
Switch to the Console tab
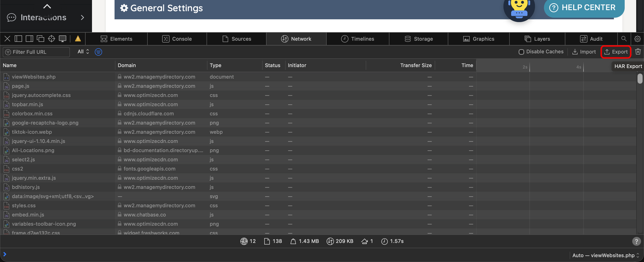tap(177, 39)
